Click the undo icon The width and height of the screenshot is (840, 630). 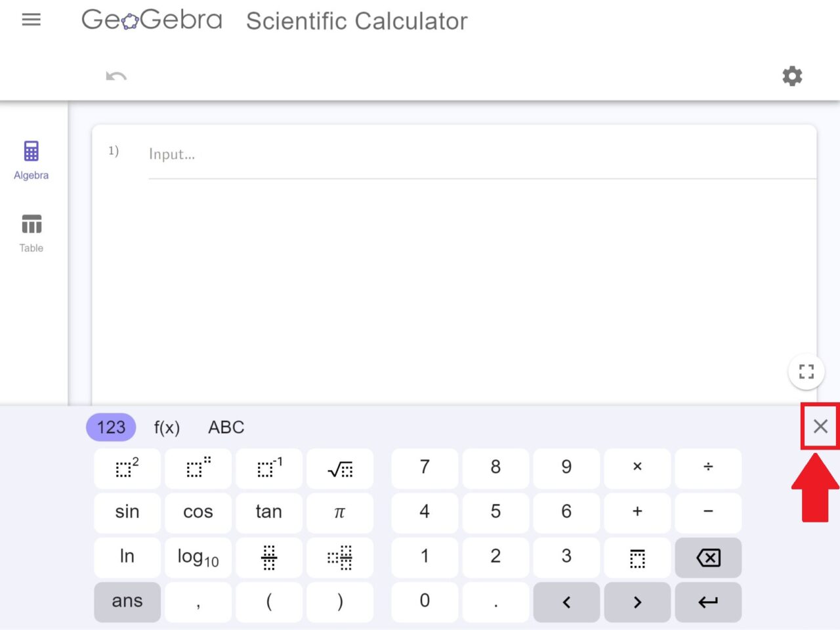(115, 75)
